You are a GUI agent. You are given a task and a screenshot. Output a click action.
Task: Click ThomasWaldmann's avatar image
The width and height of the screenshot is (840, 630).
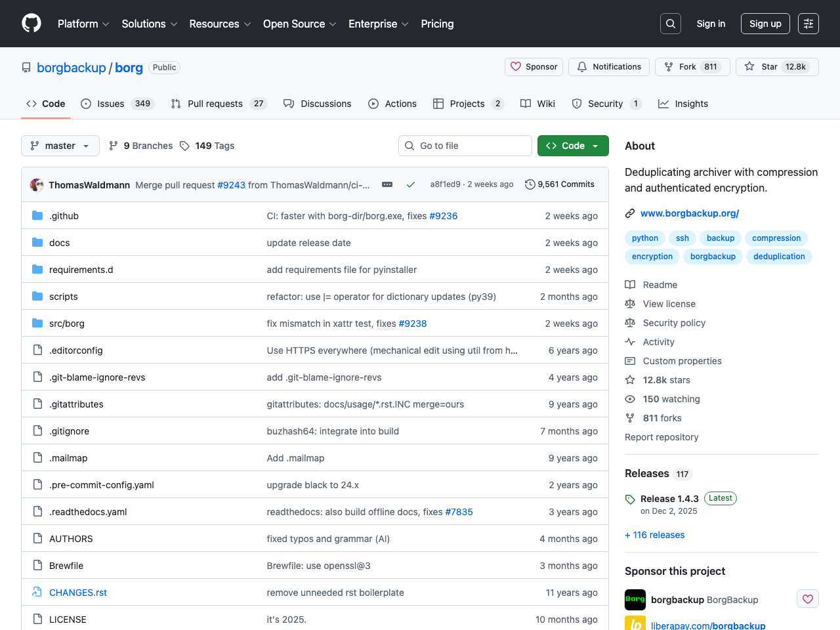pyautogui.click(x=37, y=185)
